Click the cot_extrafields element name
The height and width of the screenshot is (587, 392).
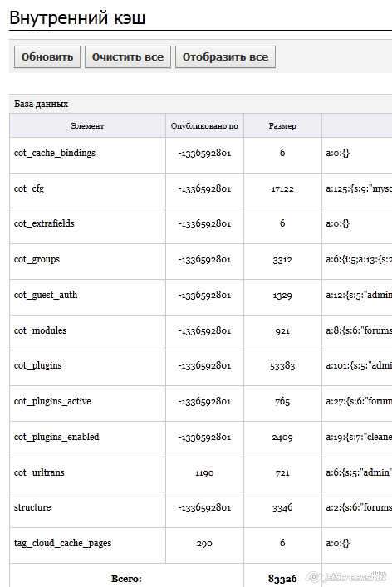(44, 224)
